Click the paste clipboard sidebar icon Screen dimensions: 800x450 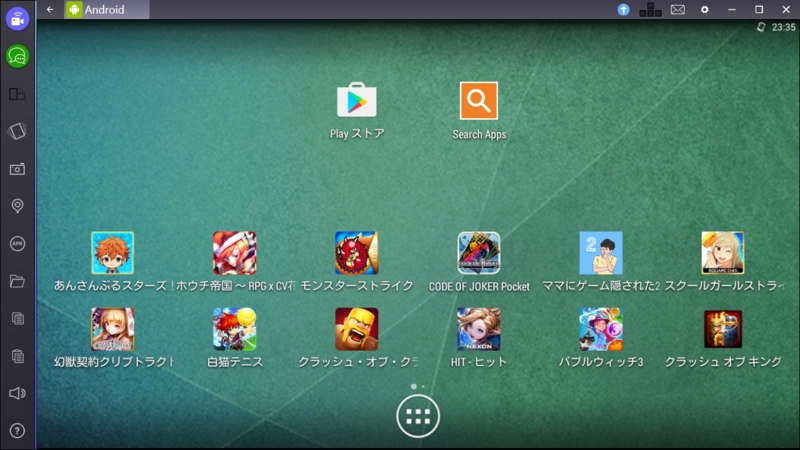pos(17,356)
